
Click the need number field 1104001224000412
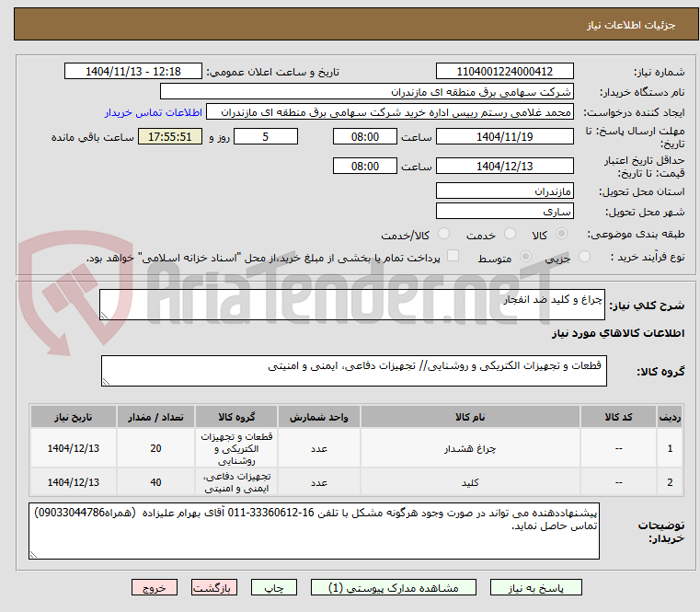point(504,71)
